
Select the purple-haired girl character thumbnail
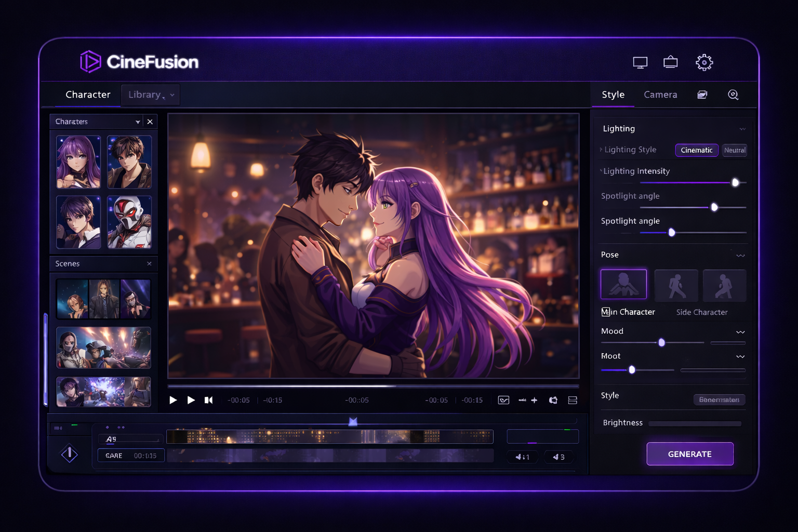(78, 162)
